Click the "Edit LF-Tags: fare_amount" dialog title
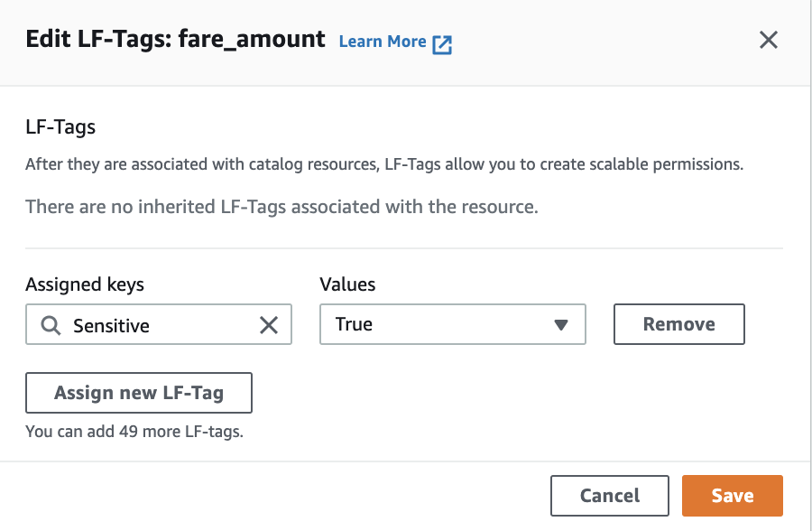 (175, 40)
